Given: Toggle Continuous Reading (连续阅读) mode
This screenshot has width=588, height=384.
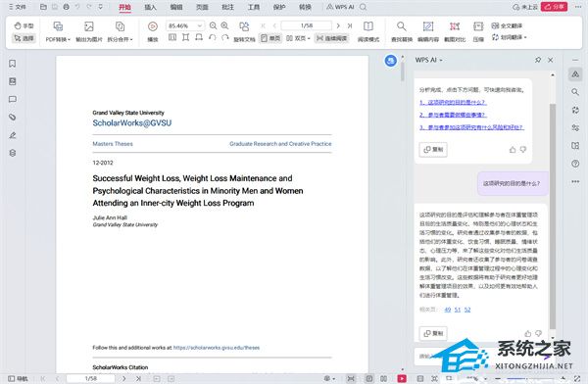Looking at the screenshot, I should pos(332,38).
